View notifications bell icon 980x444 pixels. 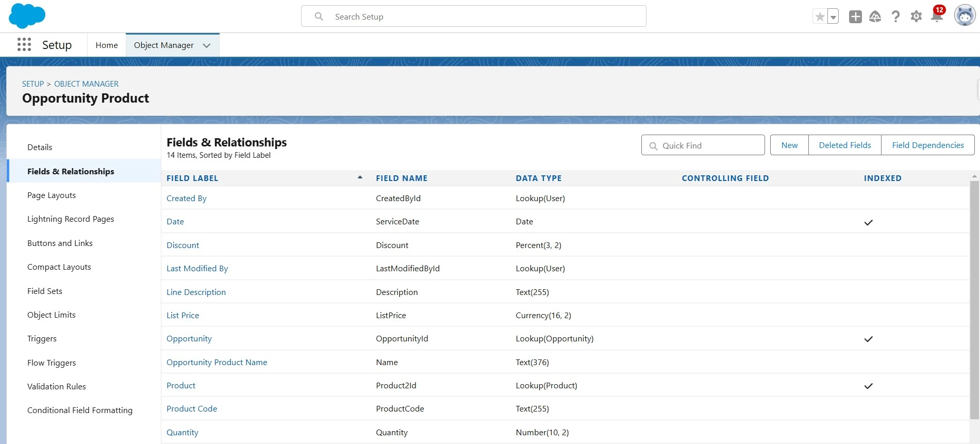tap(937, 17)
